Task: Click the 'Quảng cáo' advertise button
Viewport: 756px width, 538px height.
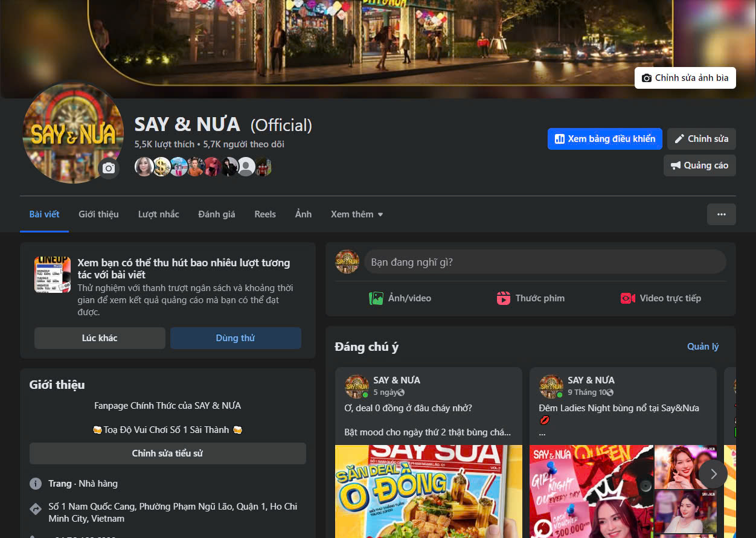Action: 700,165
